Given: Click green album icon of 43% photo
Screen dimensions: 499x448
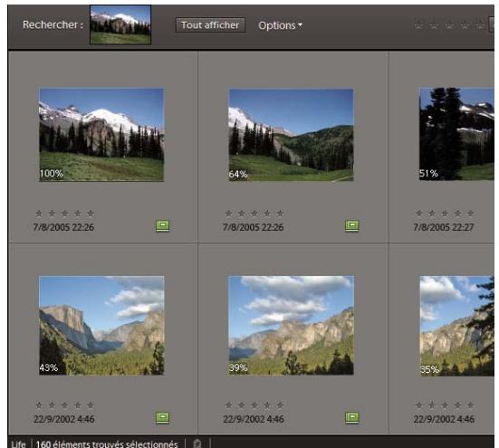Looking at the screenshot, I should 163,417.
